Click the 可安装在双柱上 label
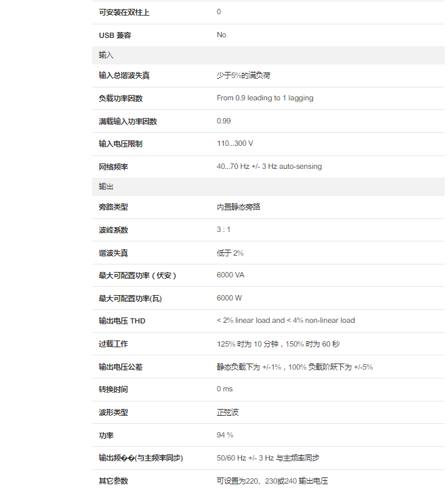Image resolution: width=448 pixels, height=489 pixels. (x=124, y=12)
